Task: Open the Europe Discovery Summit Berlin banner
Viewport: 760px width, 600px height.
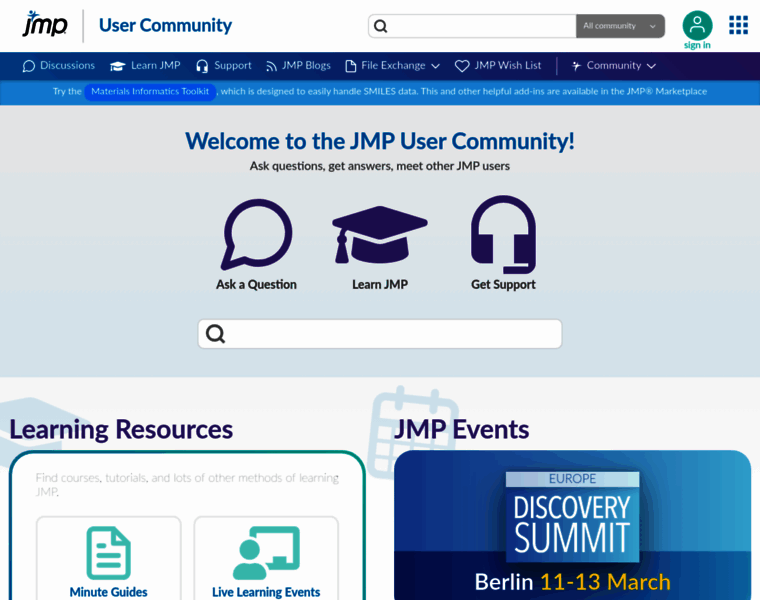Action: pos(572,525)
